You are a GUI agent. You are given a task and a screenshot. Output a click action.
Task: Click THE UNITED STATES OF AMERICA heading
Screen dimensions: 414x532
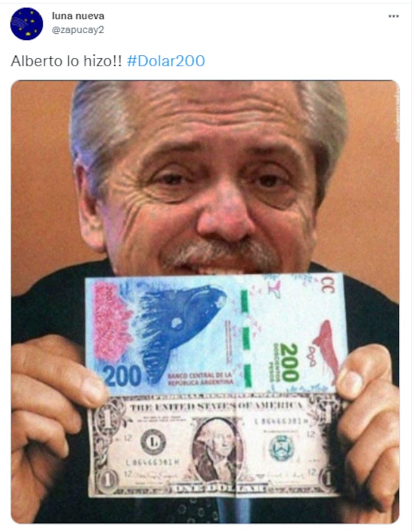216,406
